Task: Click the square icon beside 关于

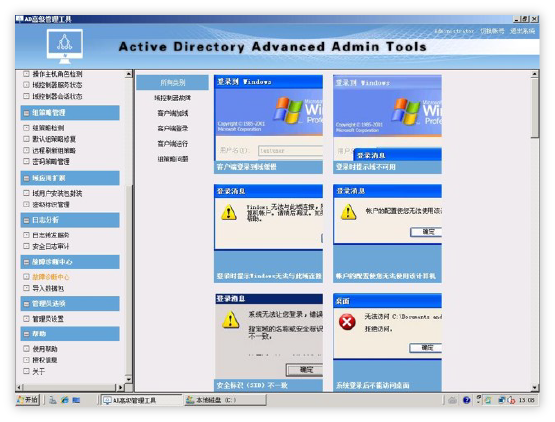Action: point(26,371)
